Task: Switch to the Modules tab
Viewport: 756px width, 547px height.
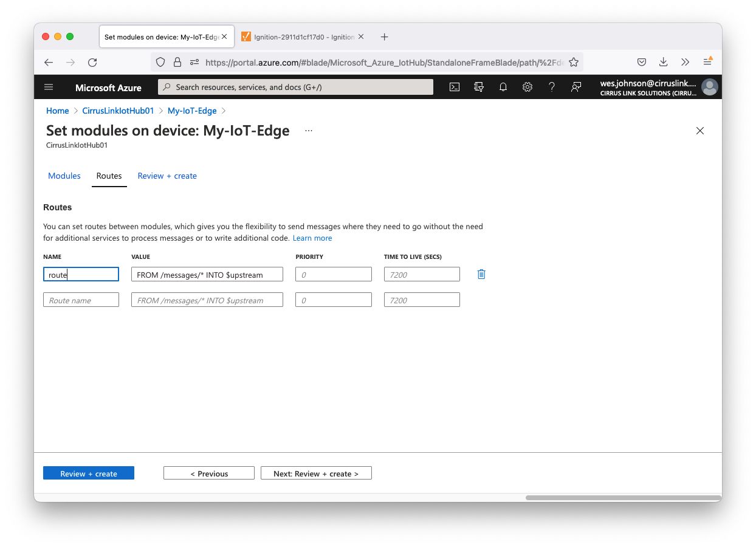Action: tap(64, 176)
